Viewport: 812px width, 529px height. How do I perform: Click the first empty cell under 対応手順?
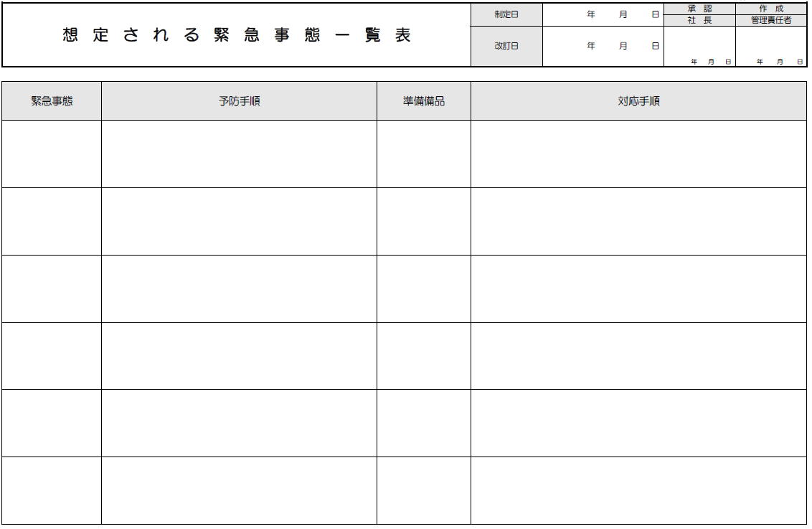[x=638, y=154]
